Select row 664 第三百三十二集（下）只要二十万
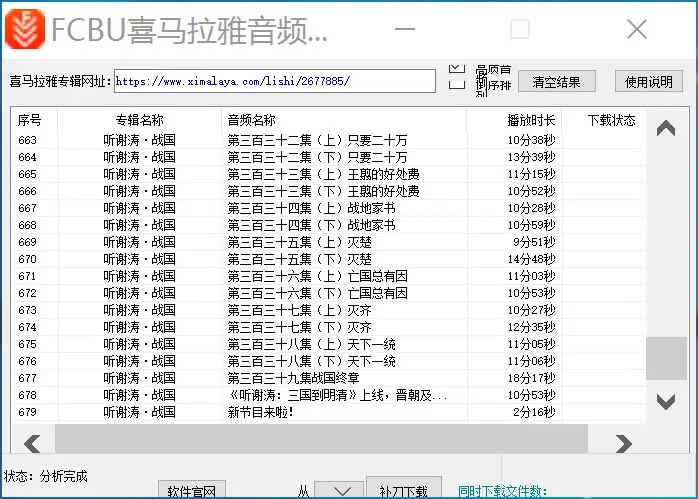The height and width of the screenshot is (499, 698). [x=329, y=157]
